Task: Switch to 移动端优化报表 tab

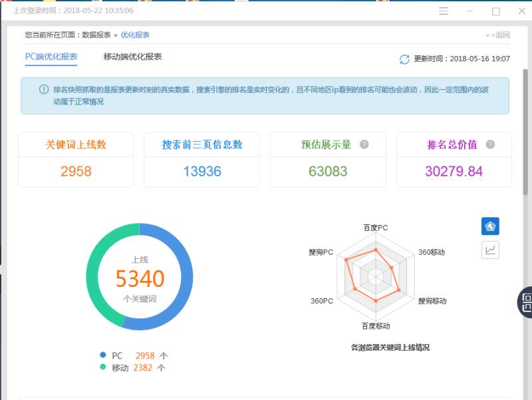Action: coord(132,57)
